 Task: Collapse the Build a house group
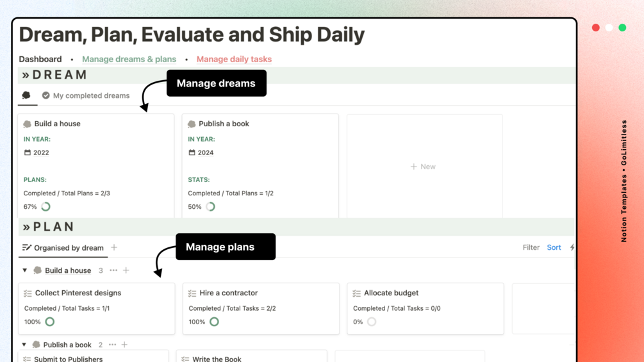[x=25, y=270]
